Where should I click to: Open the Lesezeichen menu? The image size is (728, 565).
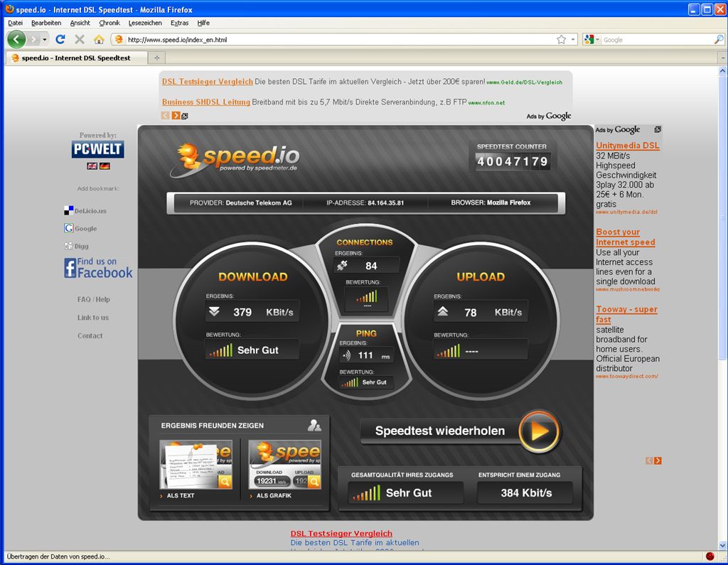point(145,23)
